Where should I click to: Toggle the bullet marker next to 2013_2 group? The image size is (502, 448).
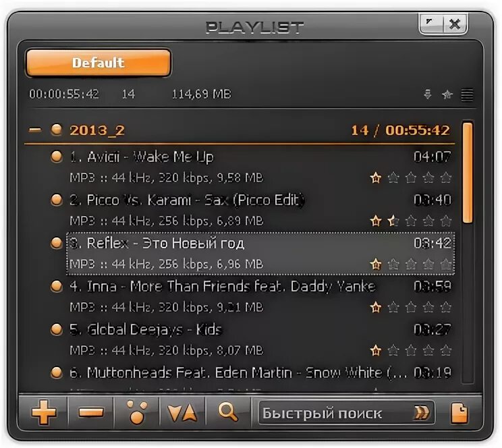pos(57,130)
